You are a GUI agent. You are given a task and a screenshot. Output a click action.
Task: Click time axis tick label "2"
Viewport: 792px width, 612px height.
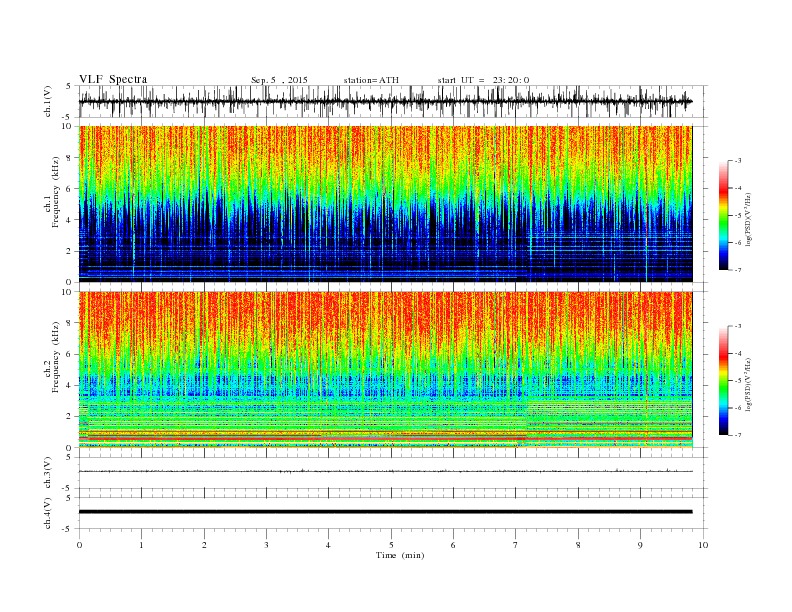pyautogui.click(x=204, y=545)
